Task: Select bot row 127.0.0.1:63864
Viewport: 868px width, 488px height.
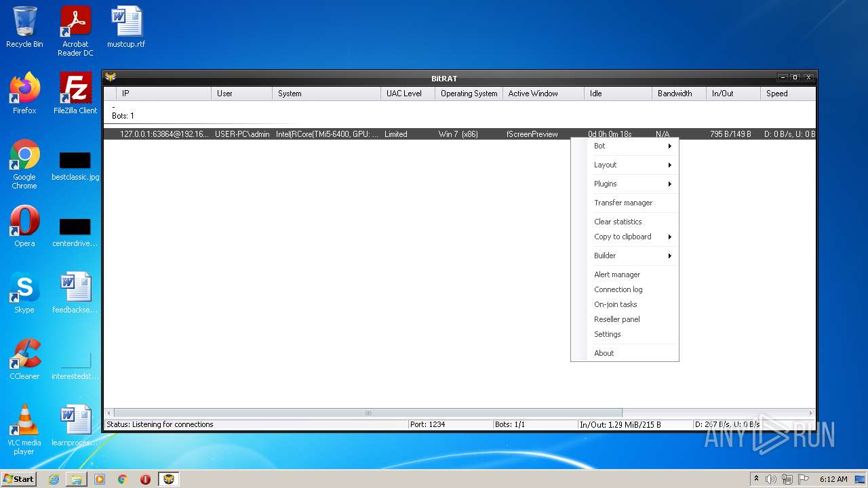Action: tap(460, 134)
